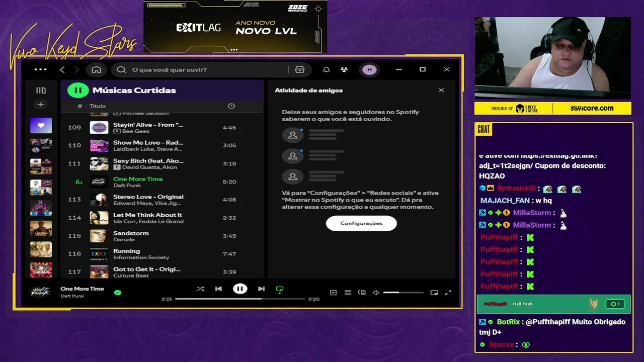Click the RythmicHD chat username
This screenshot has height=362, width=644.
pos(516,189)
